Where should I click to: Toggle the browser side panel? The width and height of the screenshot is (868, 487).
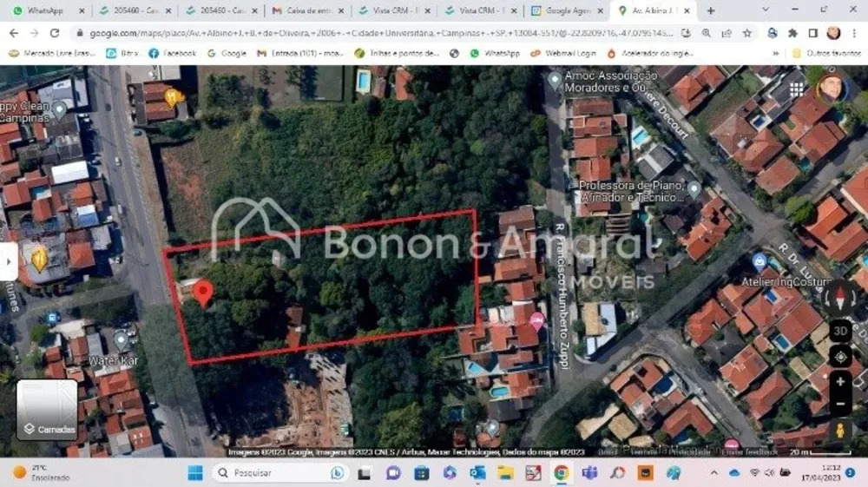(x=812, y=33)
